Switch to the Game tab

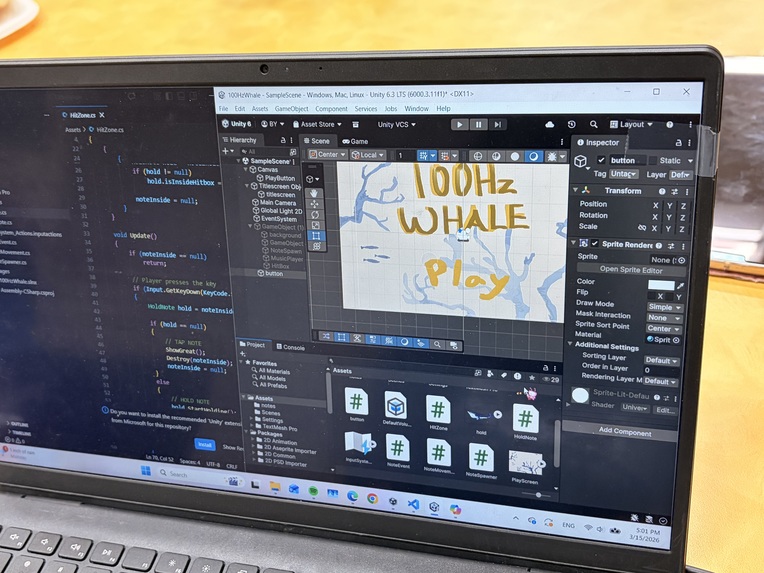pyautogui.click(x=355, y=141)
